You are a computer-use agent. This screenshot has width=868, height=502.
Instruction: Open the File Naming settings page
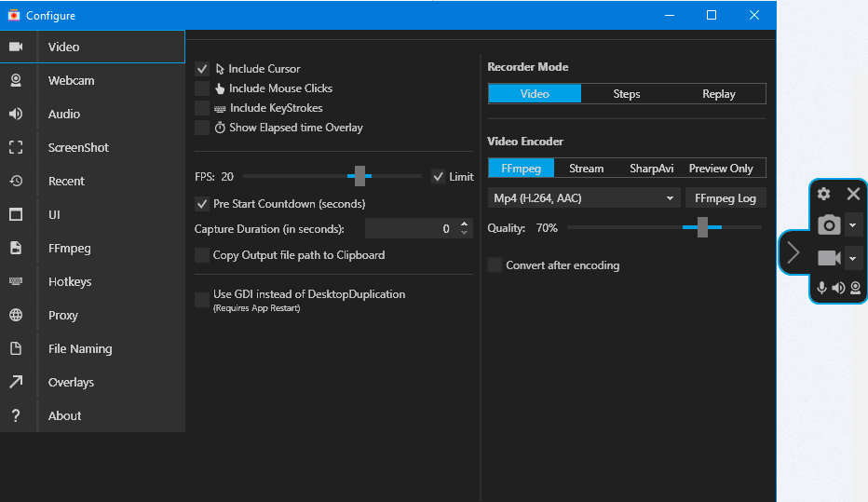point(80,348)
